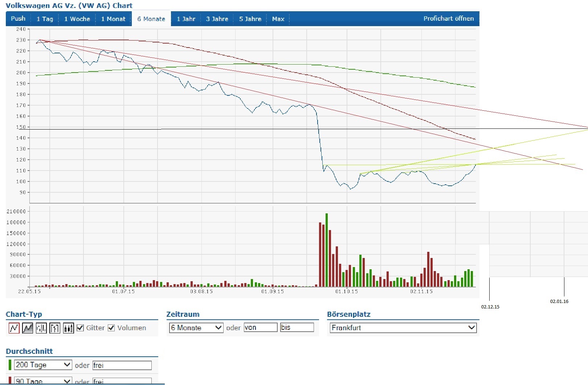Click the Durchschnitt heading
The height and width of the screenshot is (385, 588).
[x=29, y=351]
